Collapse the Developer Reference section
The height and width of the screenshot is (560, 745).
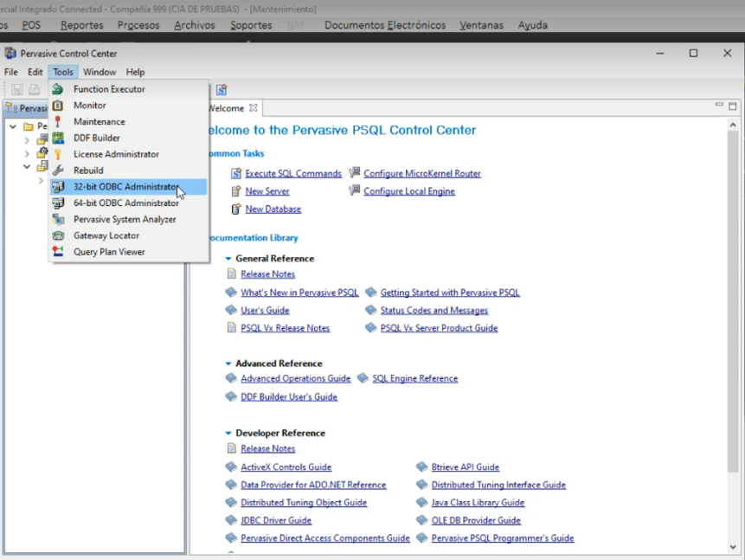[228, 432]
